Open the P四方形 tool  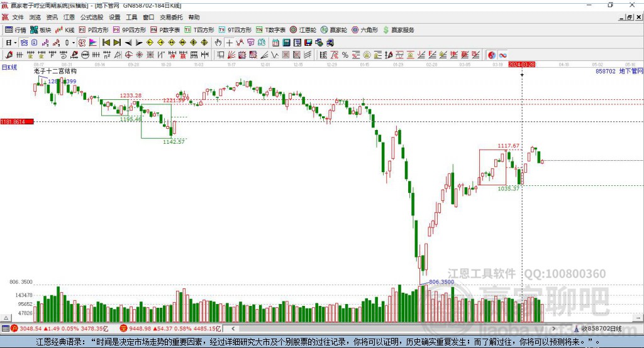[94, 30]
